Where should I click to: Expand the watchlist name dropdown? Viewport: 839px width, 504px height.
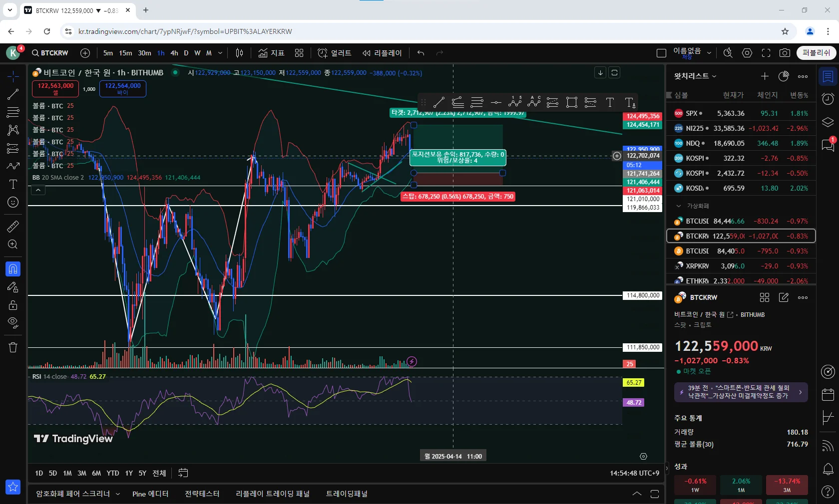coord(695,76)
